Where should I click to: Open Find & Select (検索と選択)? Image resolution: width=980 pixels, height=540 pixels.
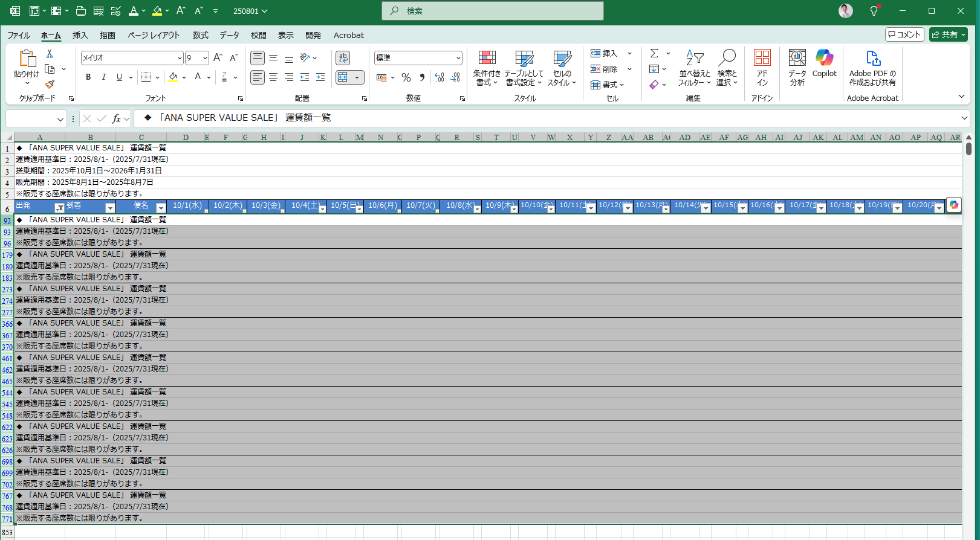click(x=727, y=68)
